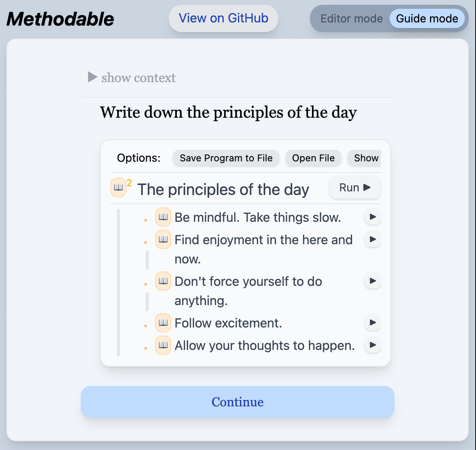Choose the Open File option
Screen dimensions: 476x450
click(x=313, y=158)
